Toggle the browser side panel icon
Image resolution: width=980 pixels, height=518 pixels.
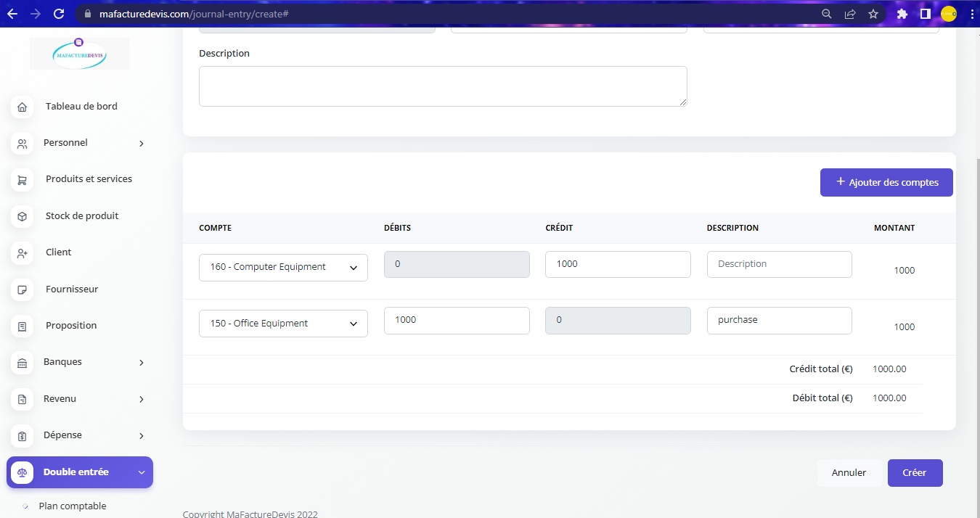pos(925,14)
